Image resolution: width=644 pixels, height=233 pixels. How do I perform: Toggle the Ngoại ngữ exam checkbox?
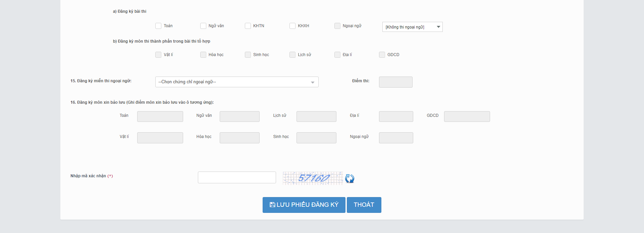point(337,26)
